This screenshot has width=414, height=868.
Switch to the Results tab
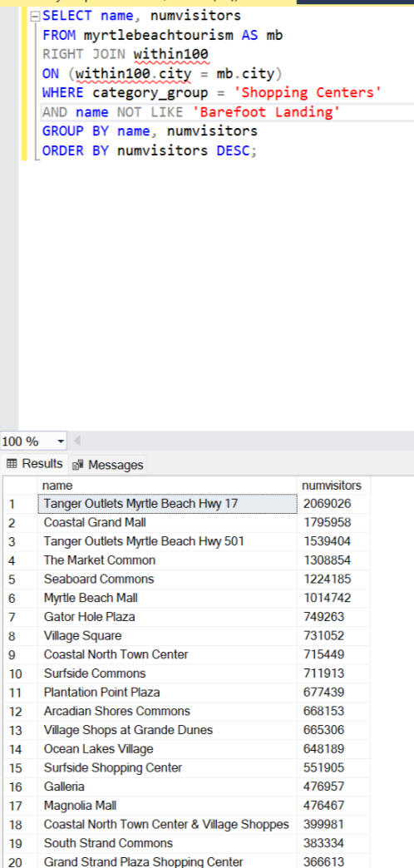[34, 463]
